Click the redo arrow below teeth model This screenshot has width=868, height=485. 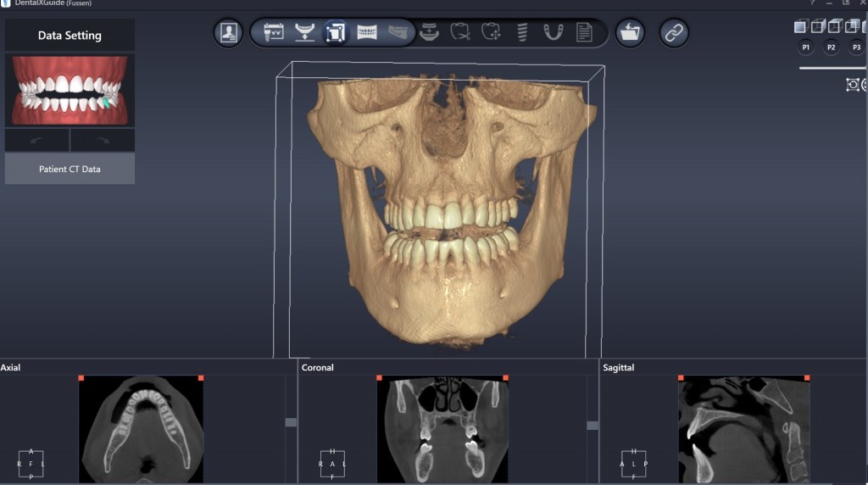pos(102,140)
